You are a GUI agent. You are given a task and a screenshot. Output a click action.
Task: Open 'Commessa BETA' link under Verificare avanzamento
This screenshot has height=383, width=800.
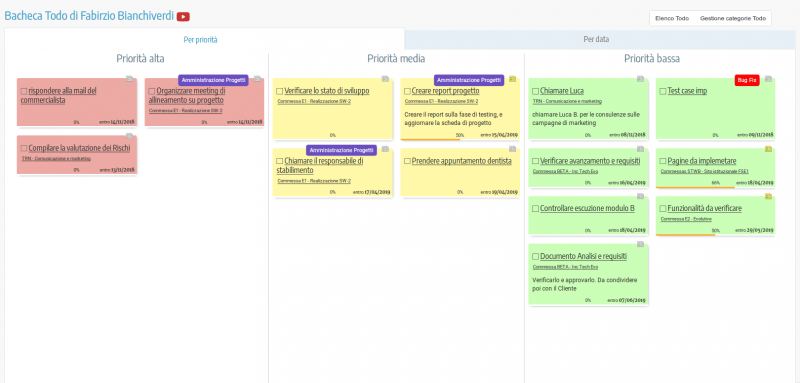[x=565, y=171]
